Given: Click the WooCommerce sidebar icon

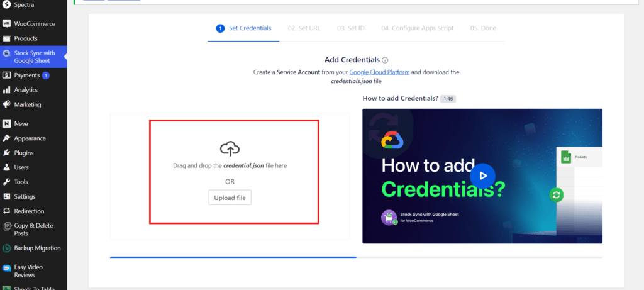Looking at the screenshot, I should (6, 24).
